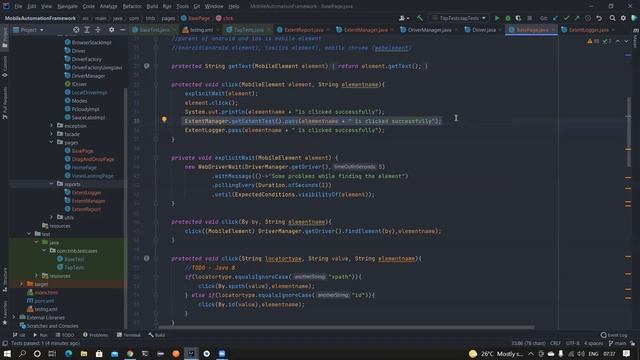Collapse the test folder
This screenshot has height=360, width=640.
point(29,234)
